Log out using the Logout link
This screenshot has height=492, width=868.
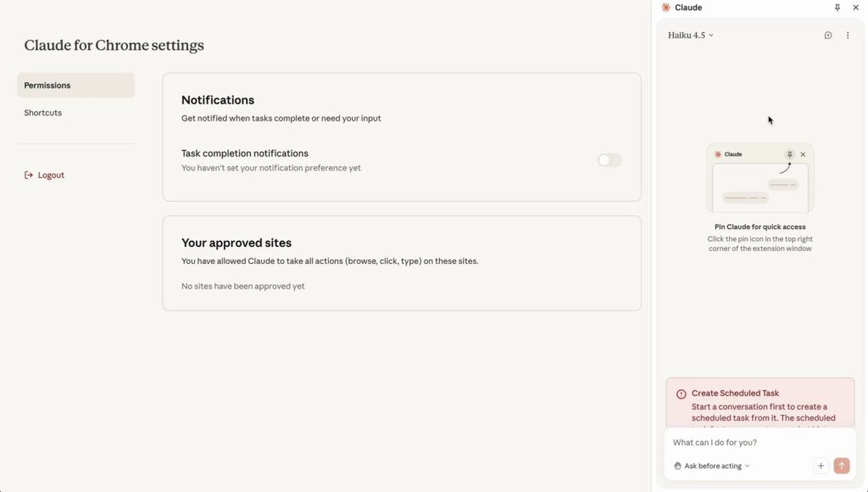pos(51,176)
